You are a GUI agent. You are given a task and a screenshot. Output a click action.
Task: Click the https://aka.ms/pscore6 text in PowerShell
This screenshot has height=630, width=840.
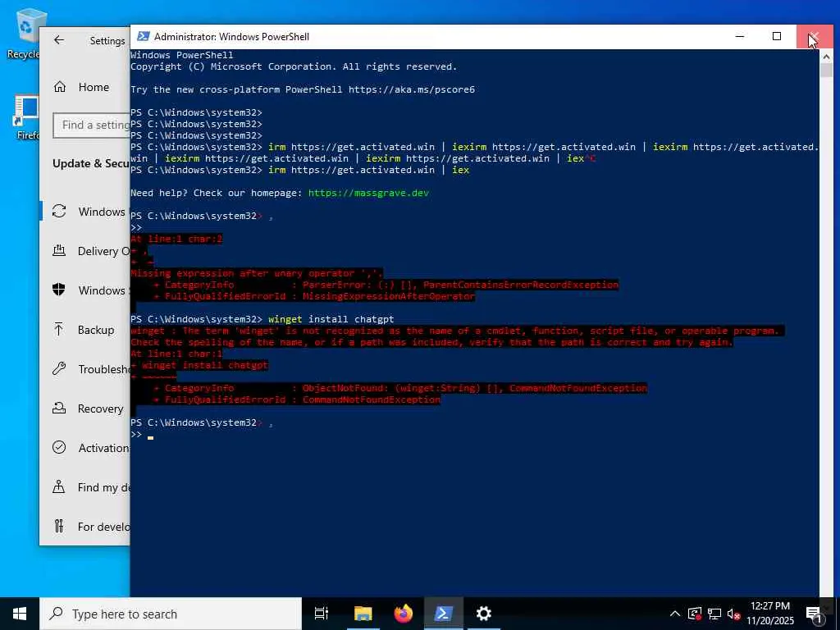[x=412, y=89]
